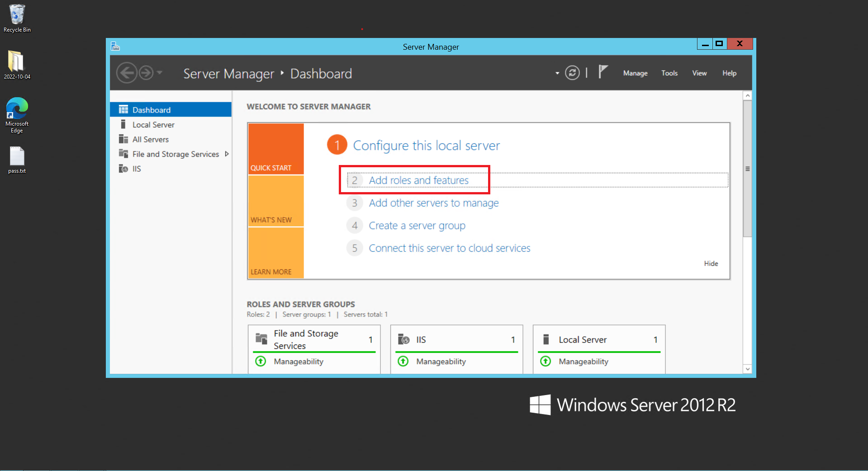Viewport: 868px width, 471px height.
Task: Click File and Storage Services tile header icon
Action: (261, 339)
